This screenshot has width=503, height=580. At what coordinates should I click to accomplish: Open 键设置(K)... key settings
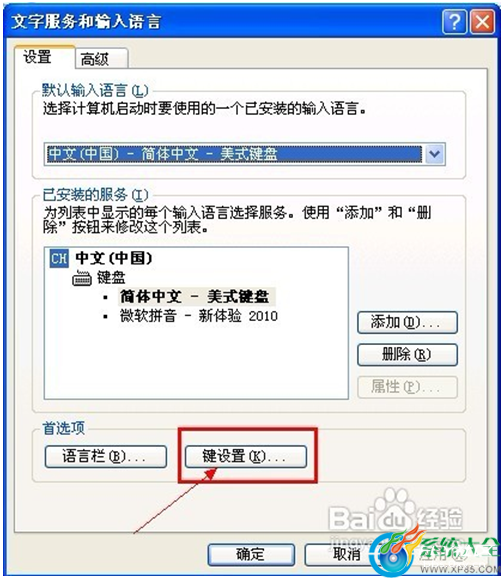click(246, 456)
